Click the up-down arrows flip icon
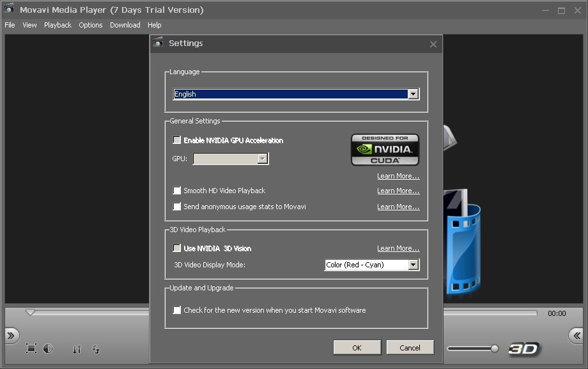 tap(77, 349)
